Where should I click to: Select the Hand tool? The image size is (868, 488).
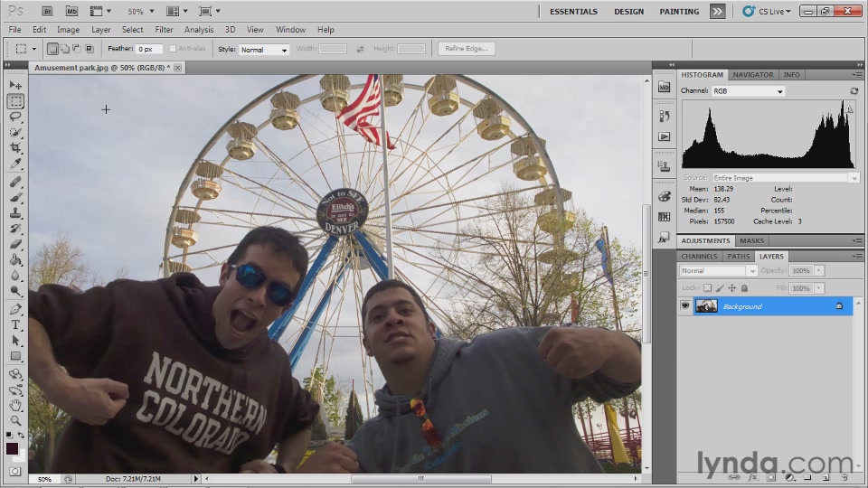15,406
